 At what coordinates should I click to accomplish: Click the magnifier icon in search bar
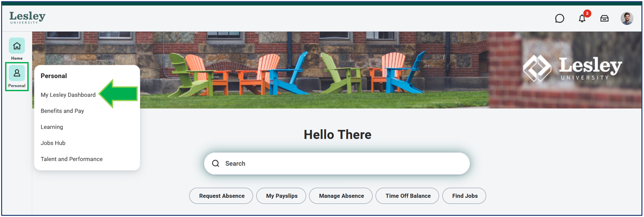point(216,163)
